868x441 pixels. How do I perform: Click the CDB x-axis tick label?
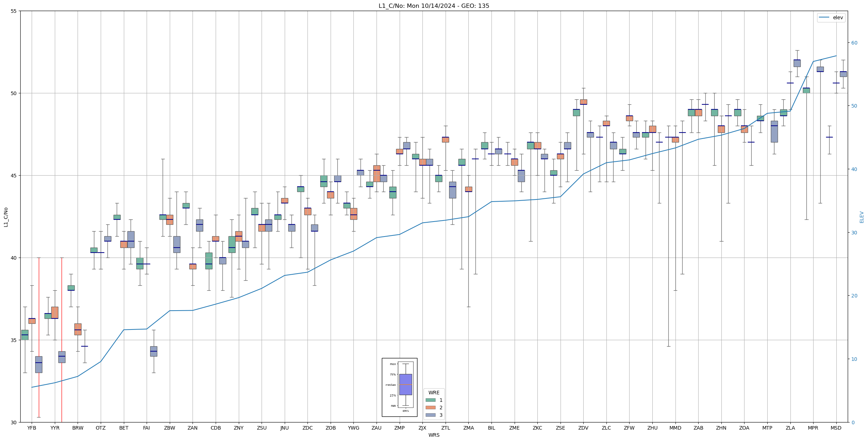click(x=216, y=428)
